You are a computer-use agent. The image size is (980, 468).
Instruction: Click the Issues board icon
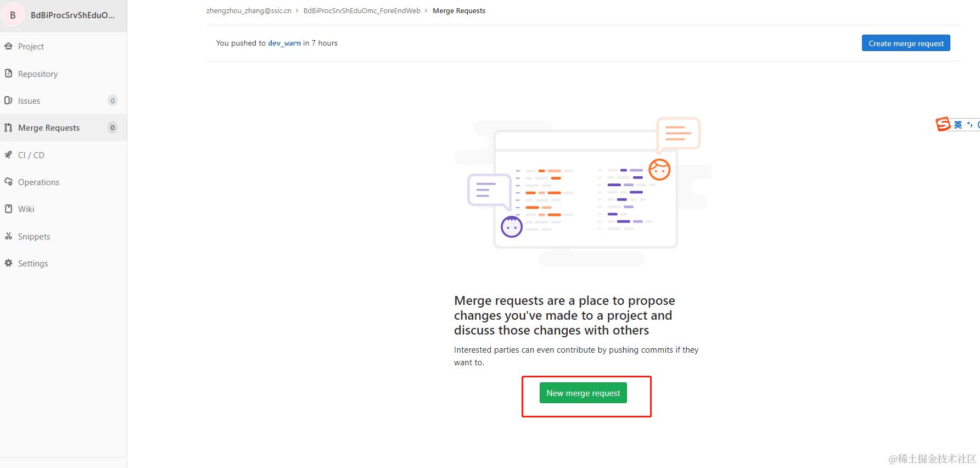(x=8, y=101)
